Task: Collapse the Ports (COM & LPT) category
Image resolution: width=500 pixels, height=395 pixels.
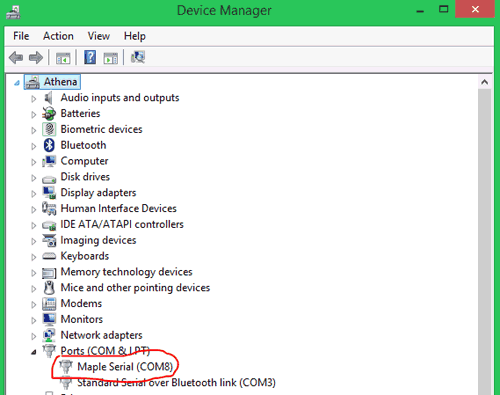Action: click(x=34, y=352)
